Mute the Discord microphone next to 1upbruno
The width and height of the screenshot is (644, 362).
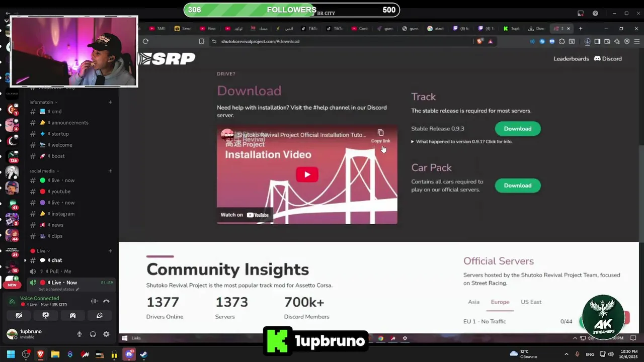pos(79,334)
